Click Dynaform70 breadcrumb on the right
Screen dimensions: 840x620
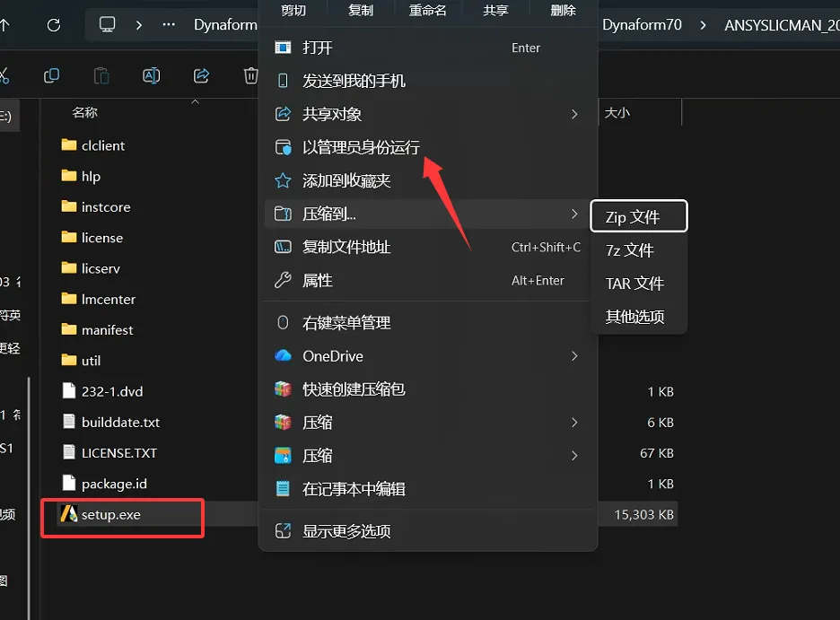pos(642,24)
